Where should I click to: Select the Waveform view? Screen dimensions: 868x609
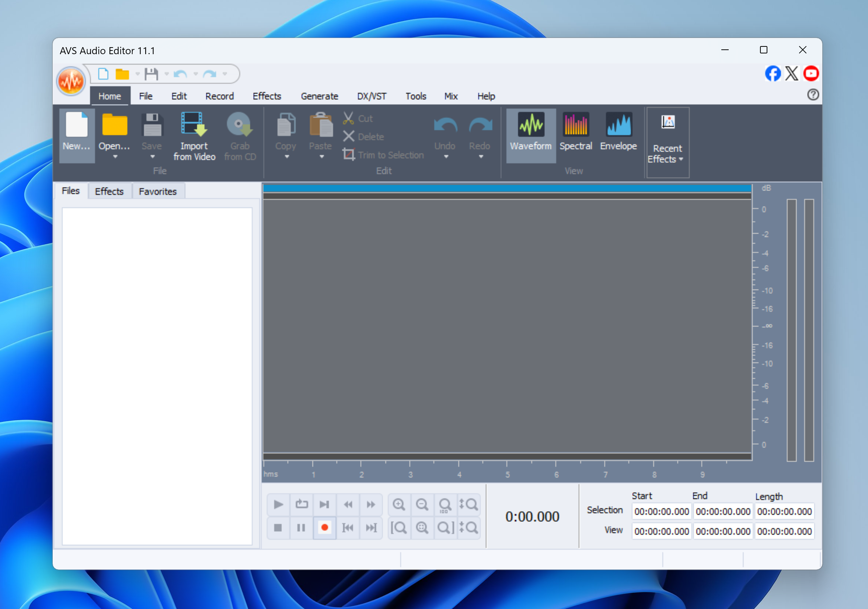(531, 135)
